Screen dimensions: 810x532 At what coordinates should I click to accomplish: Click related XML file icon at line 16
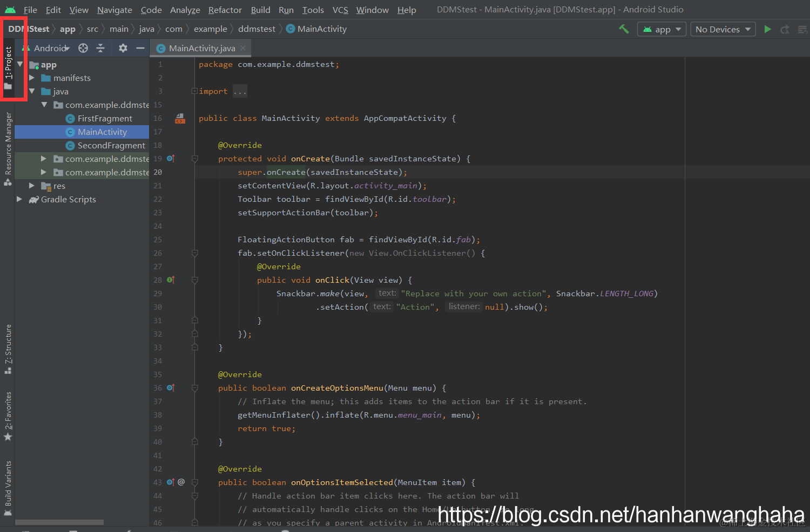point(180,118)
